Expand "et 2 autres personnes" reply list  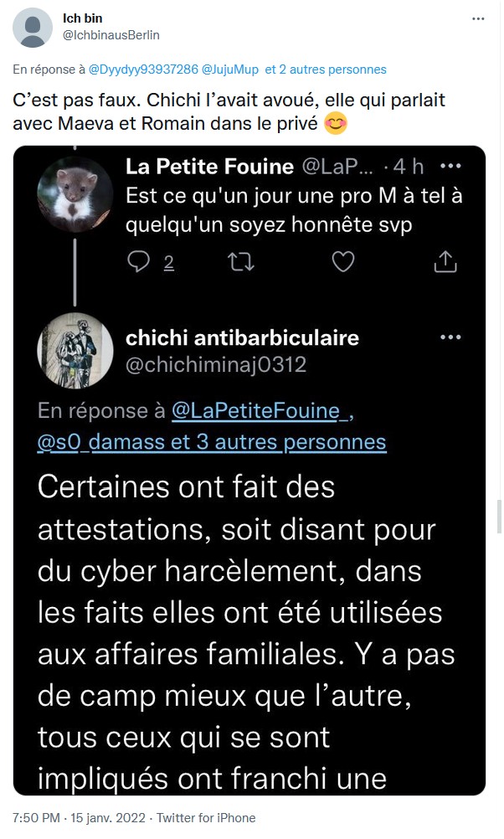[x=326, y=69]
